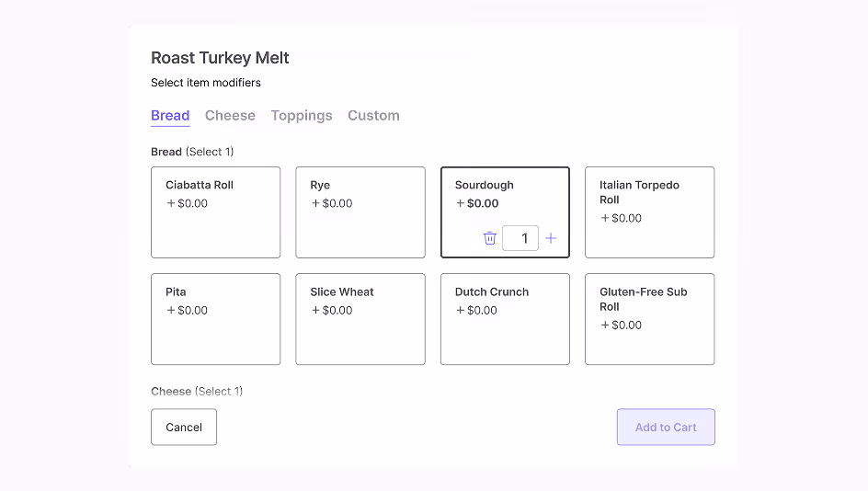This screenshot has width=868, height=491.
Task: Pick the Italian Torpedo Roll option
Action: click(650, 212)
